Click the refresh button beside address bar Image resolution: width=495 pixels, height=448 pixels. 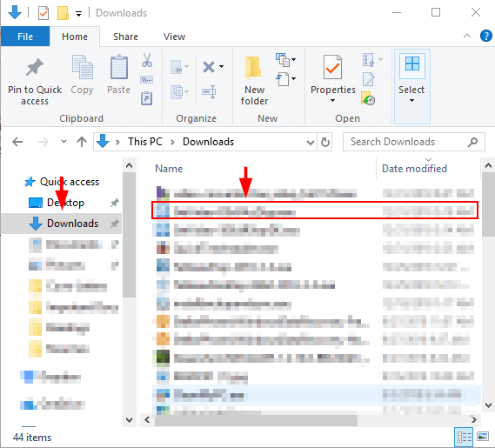(x=325, y=142)
